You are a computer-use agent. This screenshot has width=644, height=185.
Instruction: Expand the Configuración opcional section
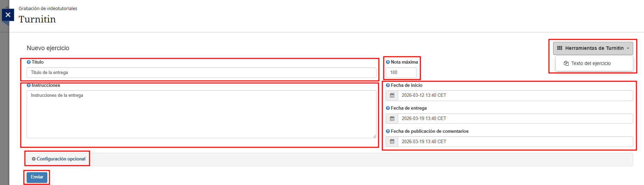58,159
